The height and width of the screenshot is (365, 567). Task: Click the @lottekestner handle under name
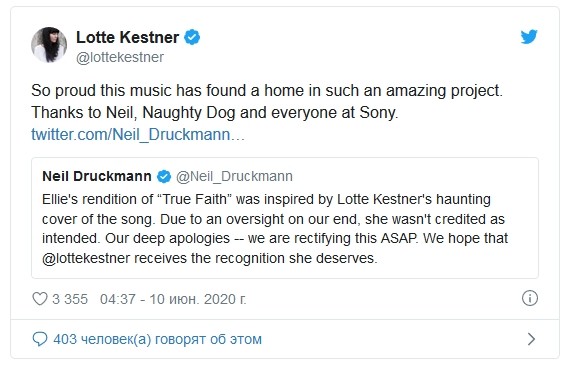(x=120, y=57)
